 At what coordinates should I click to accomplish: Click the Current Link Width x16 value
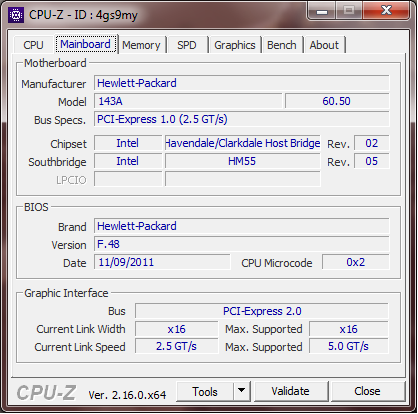177,329
